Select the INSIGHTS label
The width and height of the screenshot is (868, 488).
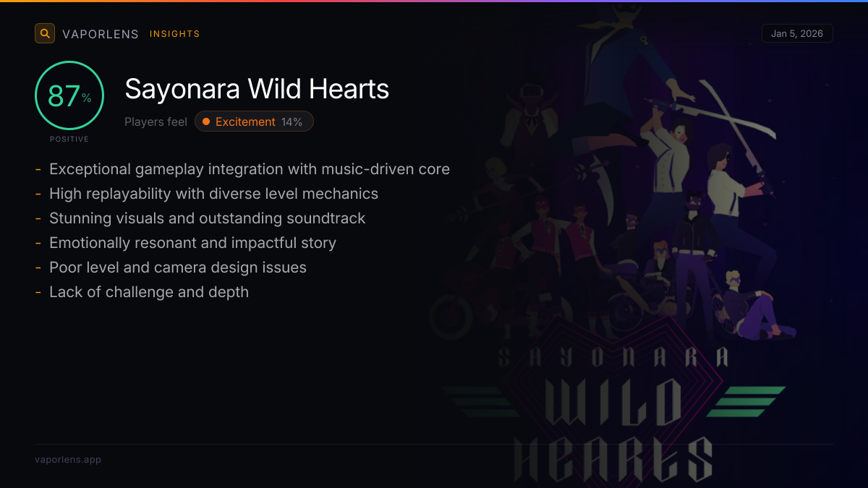[175, 34]
